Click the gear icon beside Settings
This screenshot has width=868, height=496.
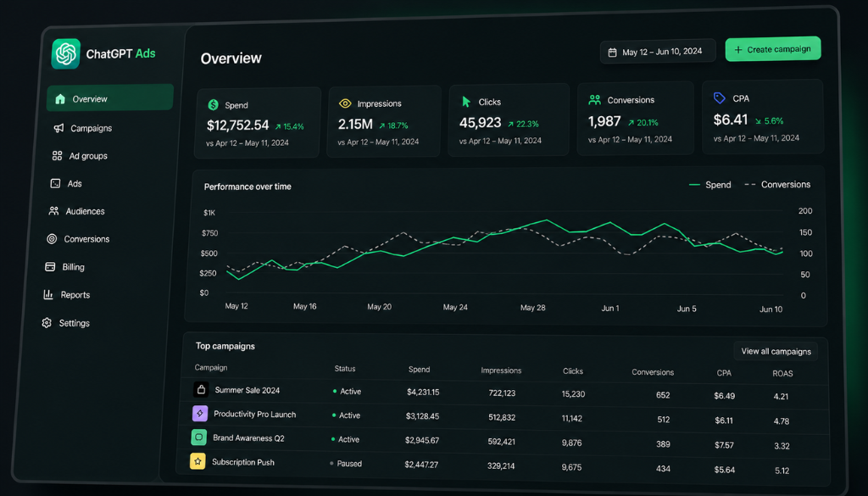click(x=47, y=323)
